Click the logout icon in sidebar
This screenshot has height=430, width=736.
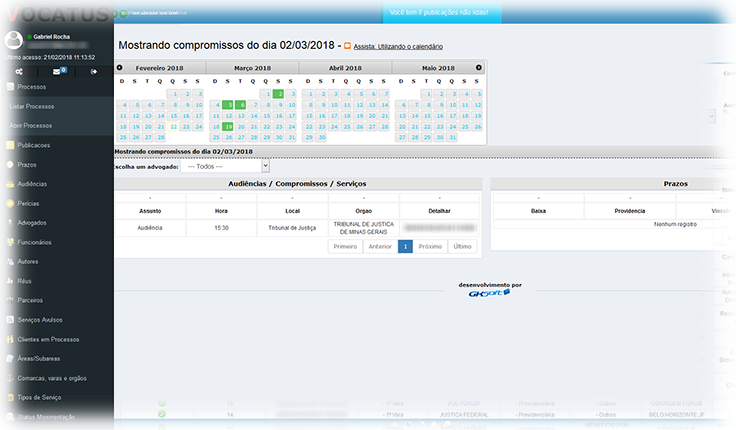coord(95,71)
